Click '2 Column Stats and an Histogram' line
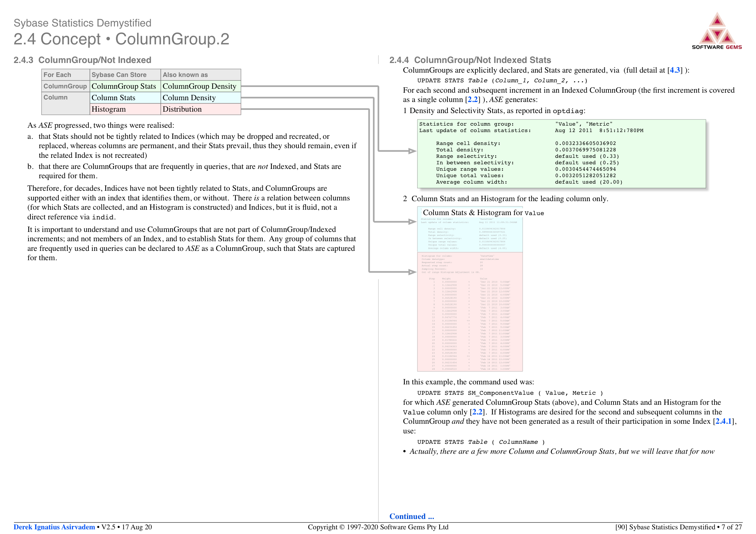756x534 pixels. tap(505, 199)
